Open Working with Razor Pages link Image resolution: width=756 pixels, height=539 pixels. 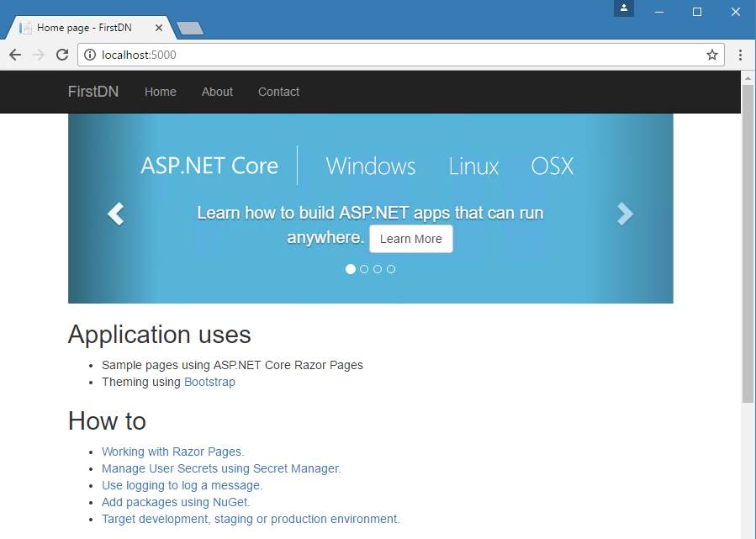(173, 452)
